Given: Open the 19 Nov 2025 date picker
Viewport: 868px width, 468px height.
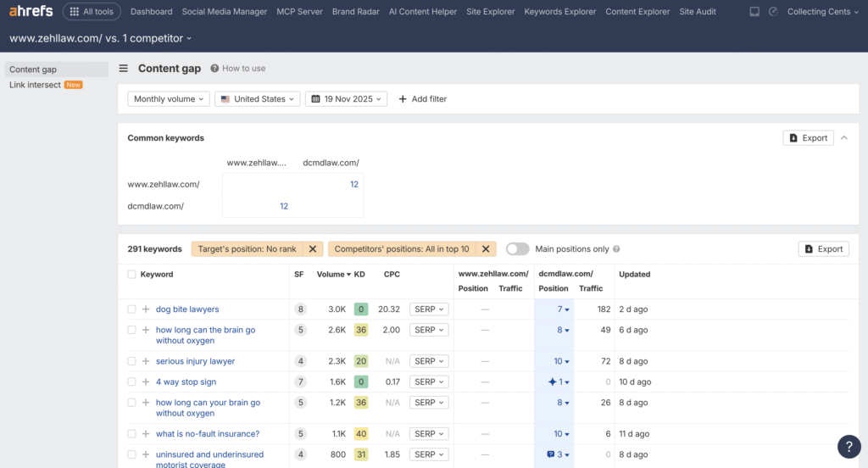Looking at the screenshot, I should [346, 99].
